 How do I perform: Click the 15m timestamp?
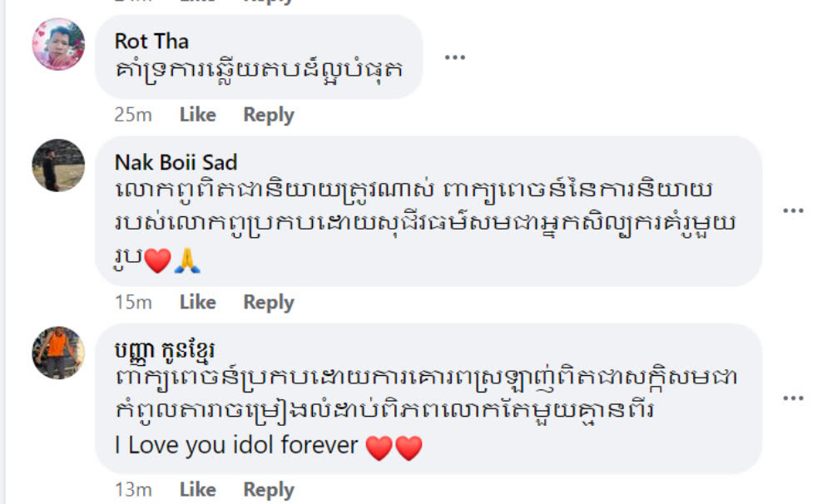click(133, 302)
